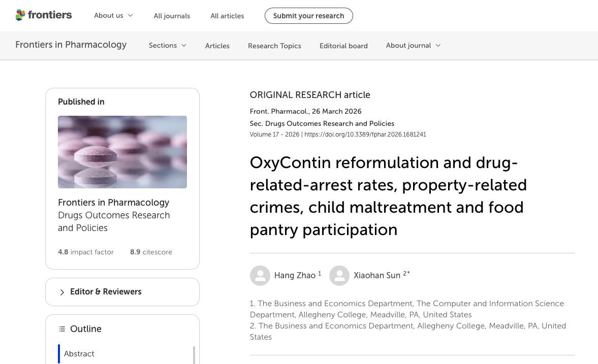Click Hang Zhao's avatar icon

260,276
